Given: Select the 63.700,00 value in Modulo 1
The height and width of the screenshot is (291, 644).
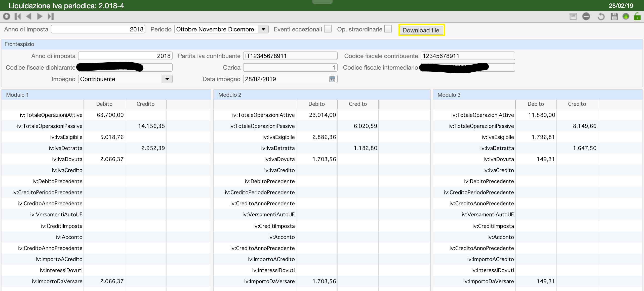Looking at the screenshot, I should (104, 115).
